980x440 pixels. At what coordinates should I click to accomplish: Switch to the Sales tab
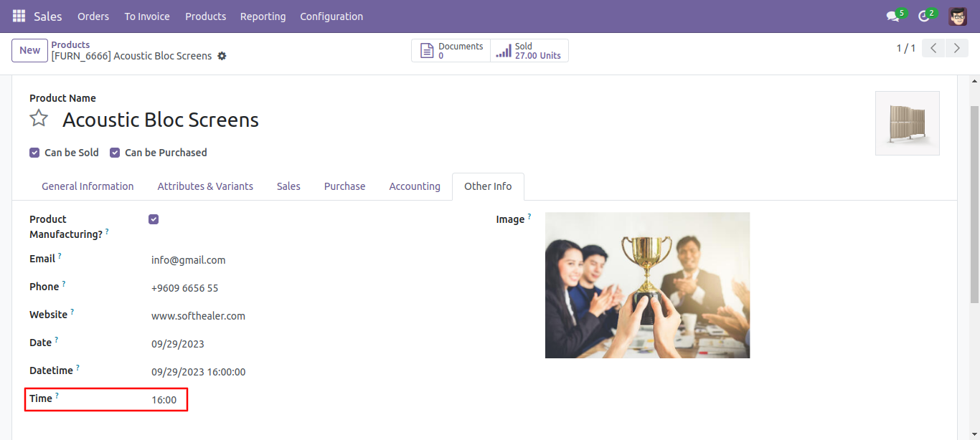coord(288,186)
